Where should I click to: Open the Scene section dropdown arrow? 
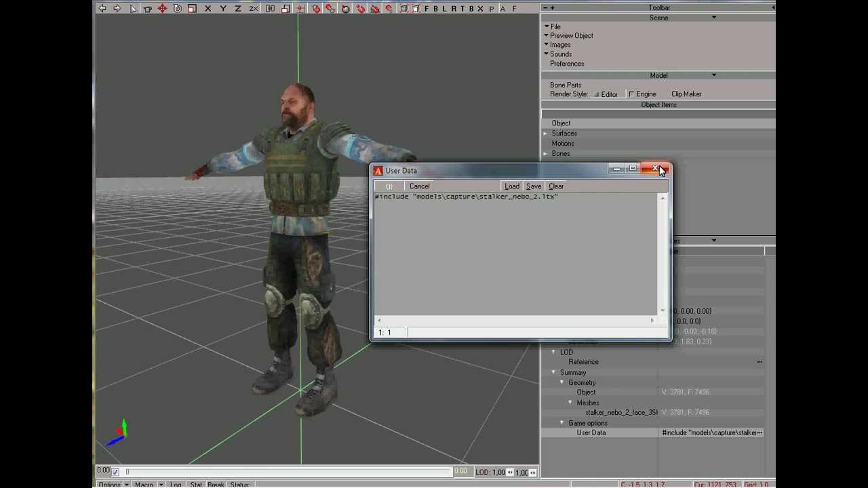tap(714, 18)
